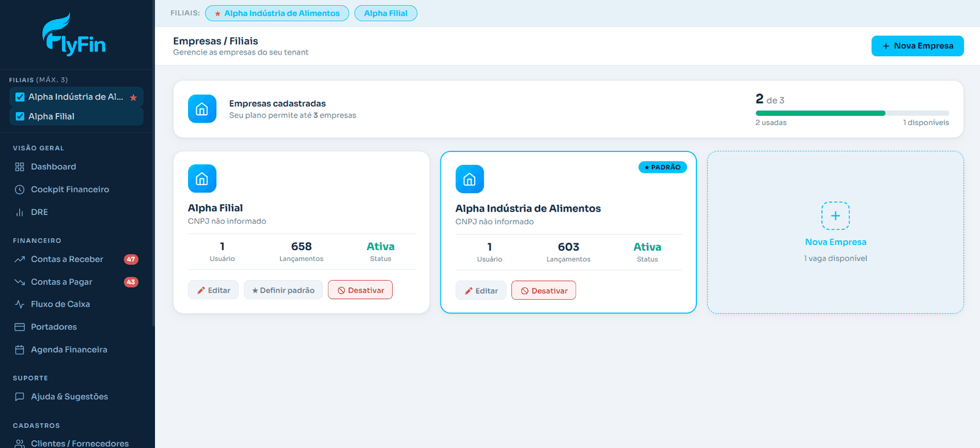Screen dimensions: 980x448
Task: Click the '2 usadas' label
Action: point(771,123)
